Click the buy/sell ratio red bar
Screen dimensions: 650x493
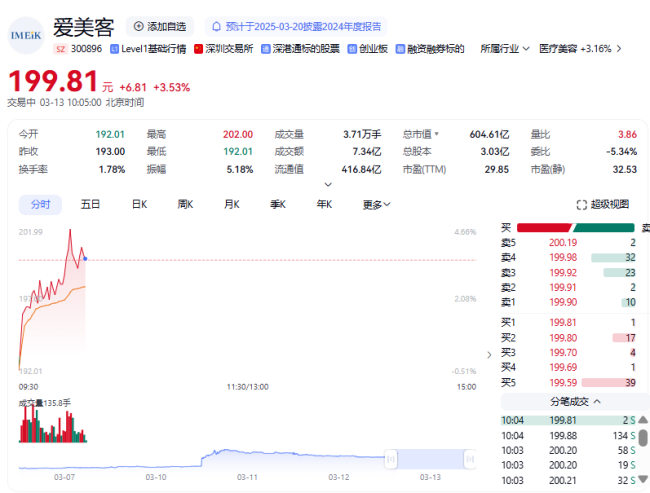[544, 228]
